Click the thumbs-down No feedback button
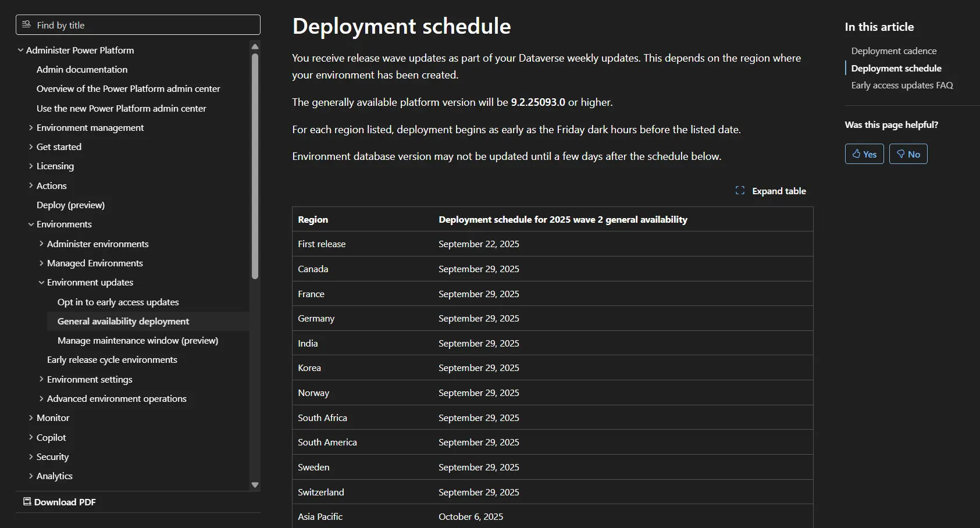Viewport: 980px width, 528px height. pos(908,154)
